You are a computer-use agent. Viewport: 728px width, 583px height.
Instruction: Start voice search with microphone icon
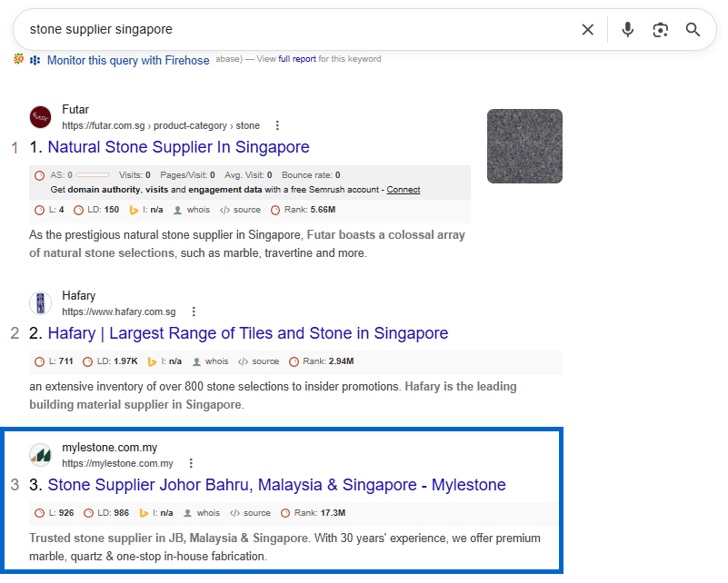pos(627,30)
